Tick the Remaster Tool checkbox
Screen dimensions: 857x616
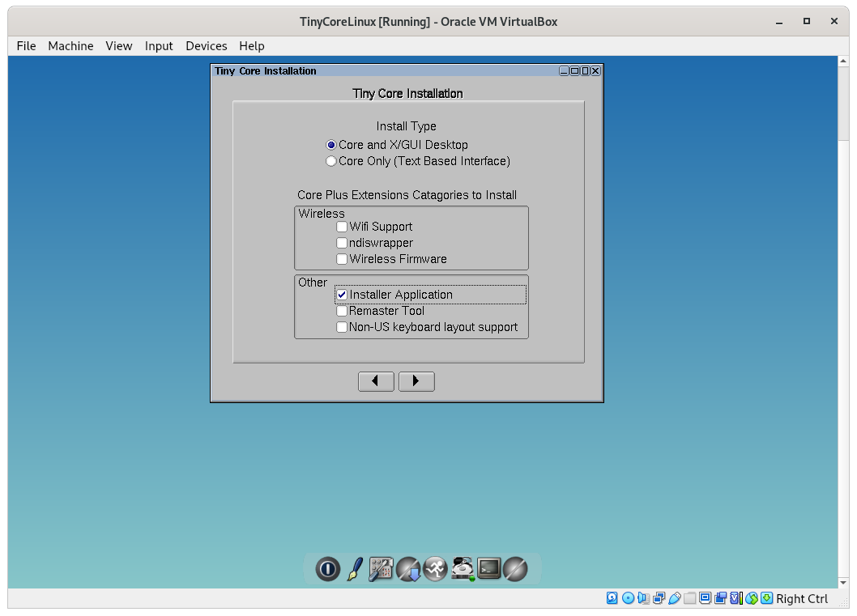(381, 311)
